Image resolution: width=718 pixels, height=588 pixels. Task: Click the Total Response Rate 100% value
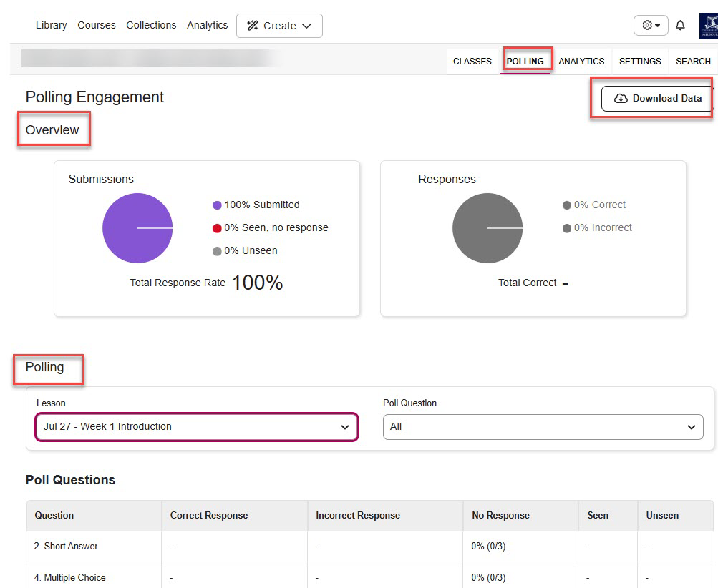[x=257, y=283]
